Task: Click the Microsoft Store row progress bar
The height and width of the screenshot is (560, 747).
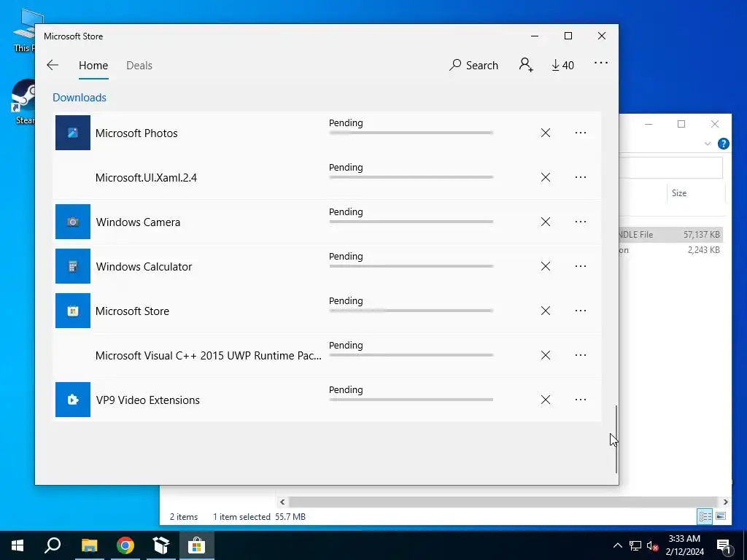Action: click(x=411, y=311)
